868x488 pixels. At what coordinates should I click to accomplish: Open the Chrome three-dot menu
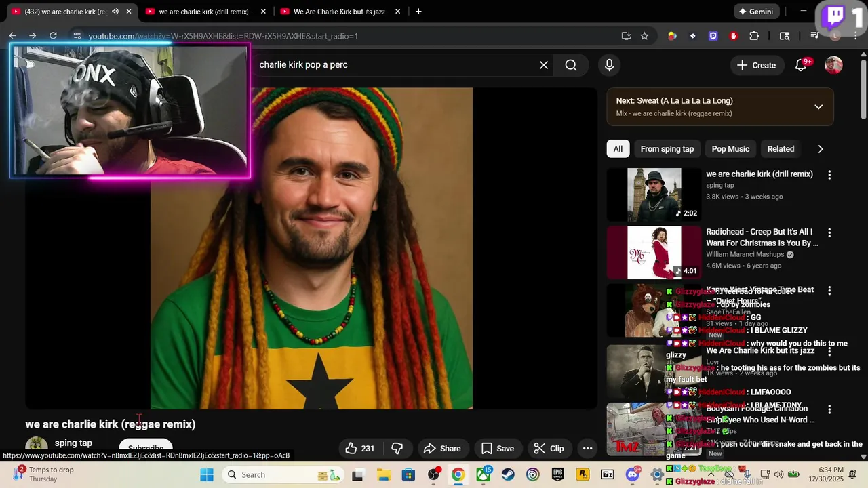tap(855, 36)
